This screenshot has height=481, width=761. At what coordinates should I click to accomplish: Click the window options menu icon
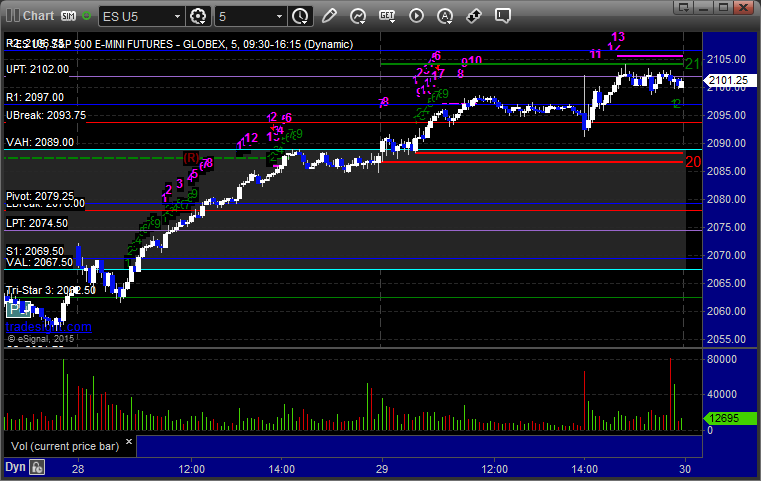coord(684,7)
